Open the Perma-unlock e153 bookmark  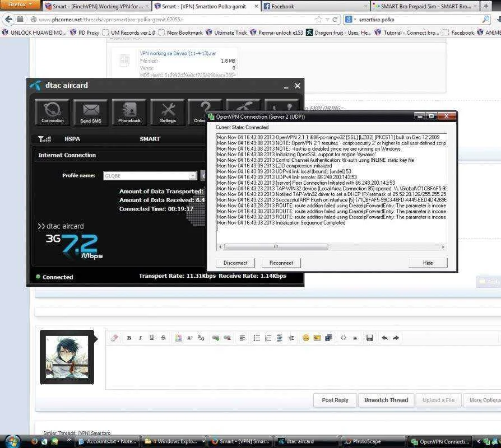click(277, 32)
